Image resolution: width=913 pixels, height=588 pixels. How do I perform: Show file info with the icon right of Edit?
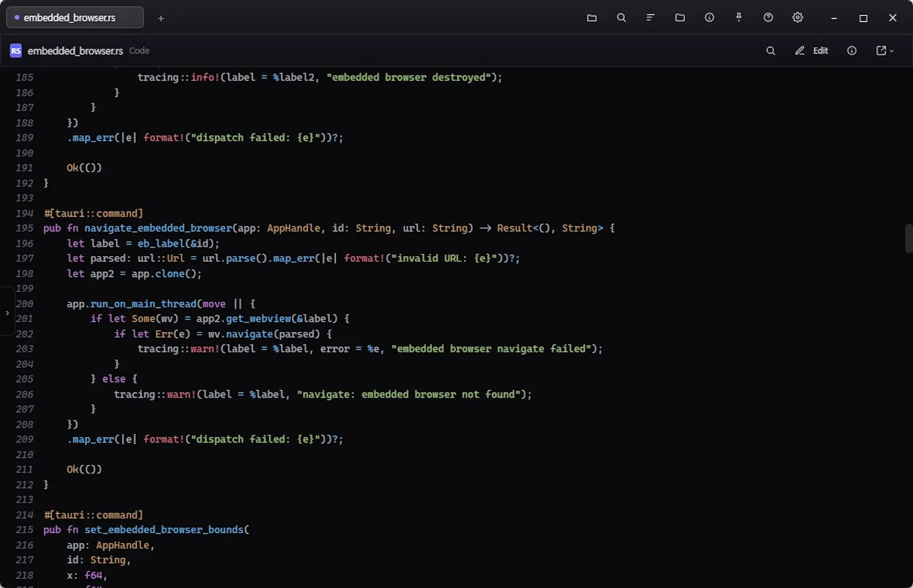851,51
